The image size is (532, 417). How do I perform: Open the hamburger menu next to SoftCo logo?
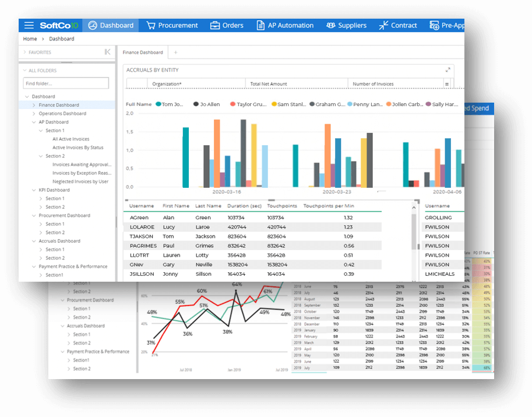pos(29,25)
